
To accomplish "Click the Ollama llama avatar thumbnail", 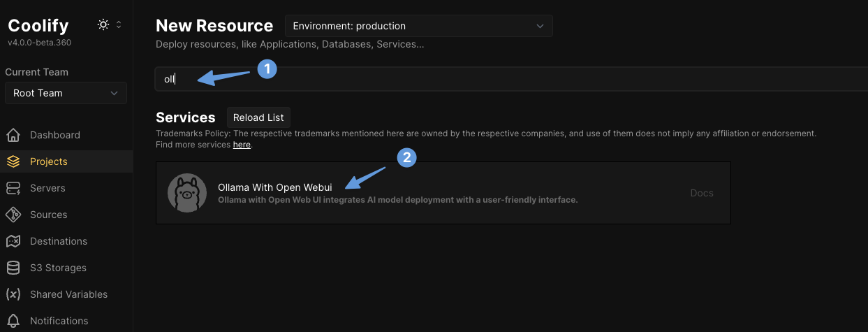I will (x=187, y=193).
